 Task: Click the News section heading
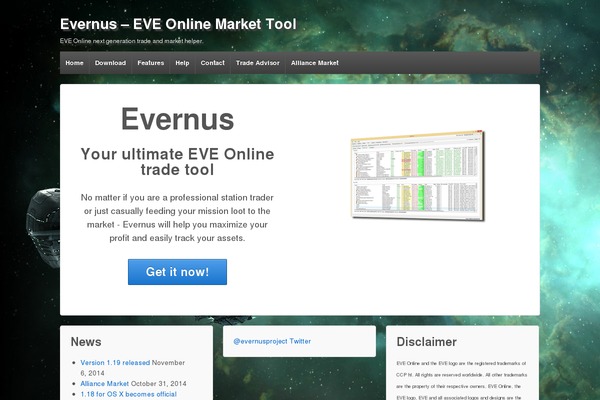pyautogui.click(x=86, y=342)
